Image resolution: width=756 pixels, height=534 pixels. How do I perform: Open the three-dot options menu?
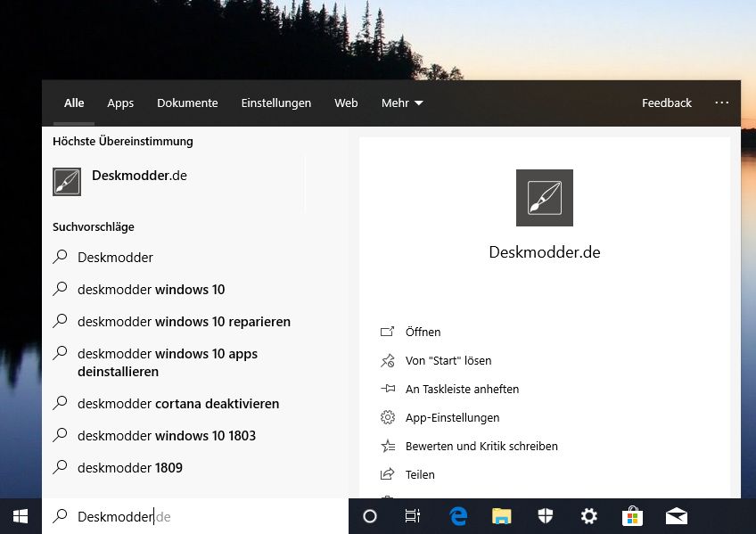tap(722, 103)
